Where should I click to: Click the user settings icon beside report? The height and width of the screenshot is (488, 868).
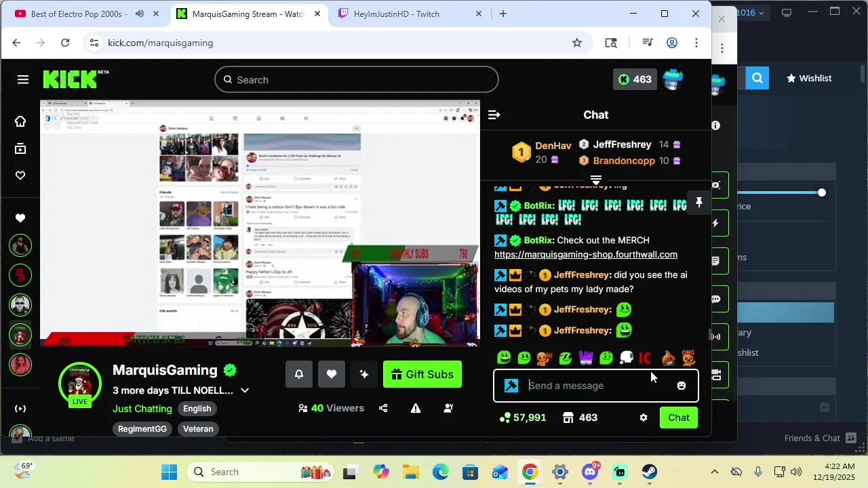click(x=448, y=408)
